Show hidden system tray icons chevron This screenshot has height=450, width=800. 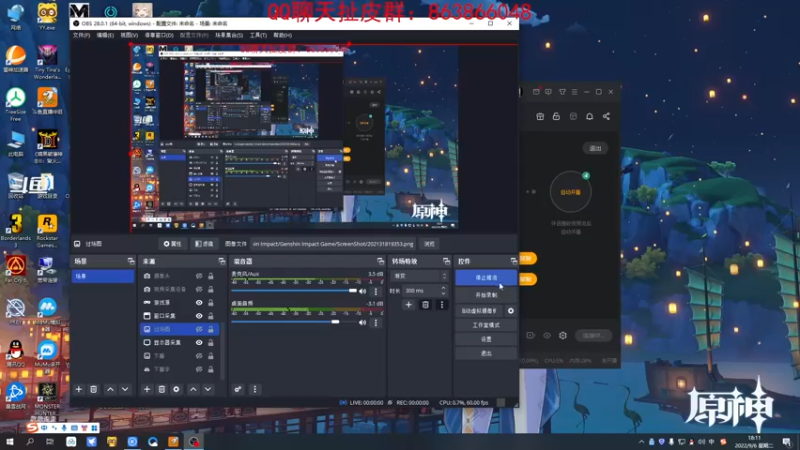tap(641, 442)
